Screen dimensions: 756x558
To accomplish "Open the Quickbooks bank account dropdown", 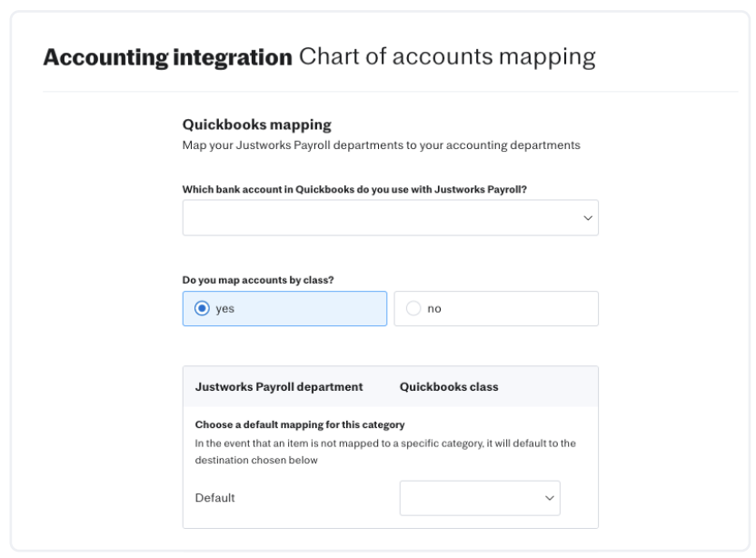I will 389,217.
